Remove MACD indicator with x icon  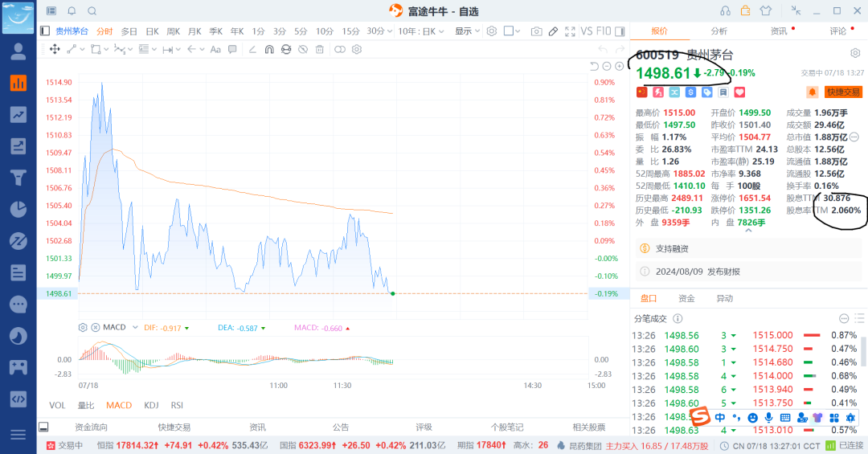tap(95, 327)
